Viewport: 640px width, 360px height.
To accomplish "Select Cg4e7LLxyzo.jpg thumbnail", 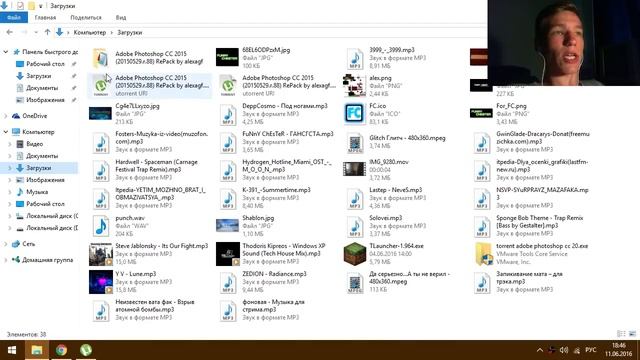I will [100, 113].
